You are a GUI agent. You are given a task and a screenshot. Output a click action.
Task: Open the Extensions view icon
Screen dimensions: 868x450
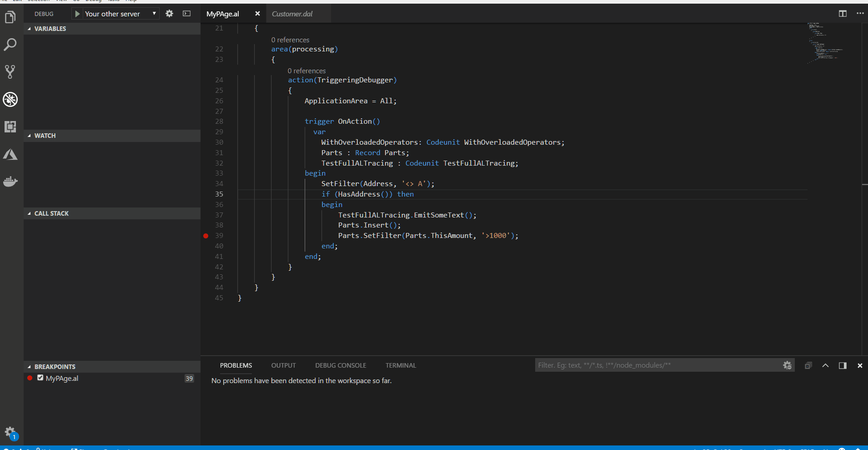pos(10,126)
